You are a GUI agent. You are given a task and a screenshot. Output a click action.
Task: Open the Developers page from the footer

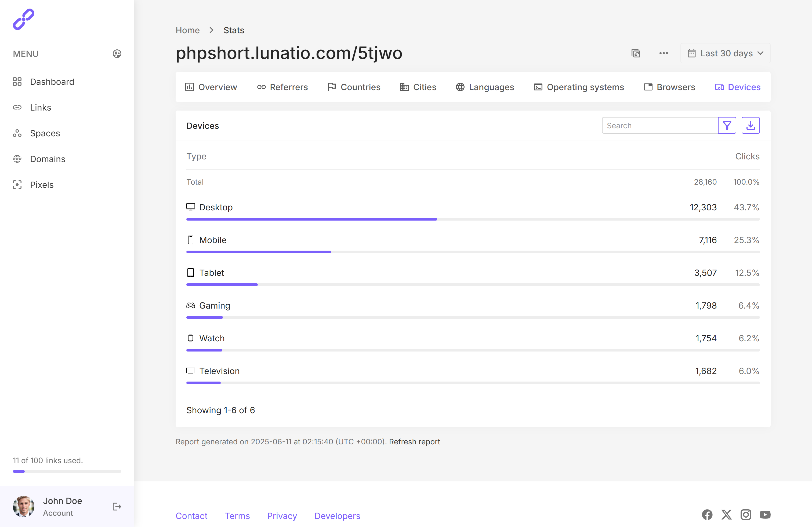[337, 516]
